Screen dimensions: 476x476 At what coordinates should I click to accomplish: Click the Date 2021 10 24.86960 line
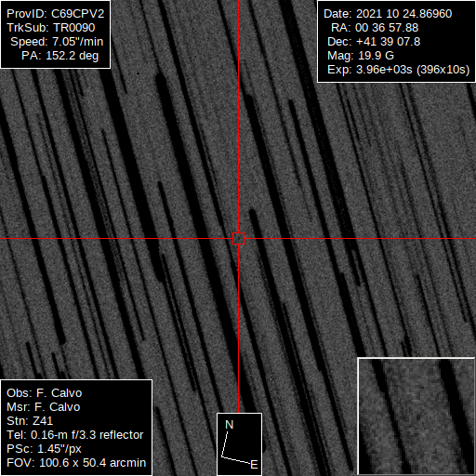click(388, 14)
